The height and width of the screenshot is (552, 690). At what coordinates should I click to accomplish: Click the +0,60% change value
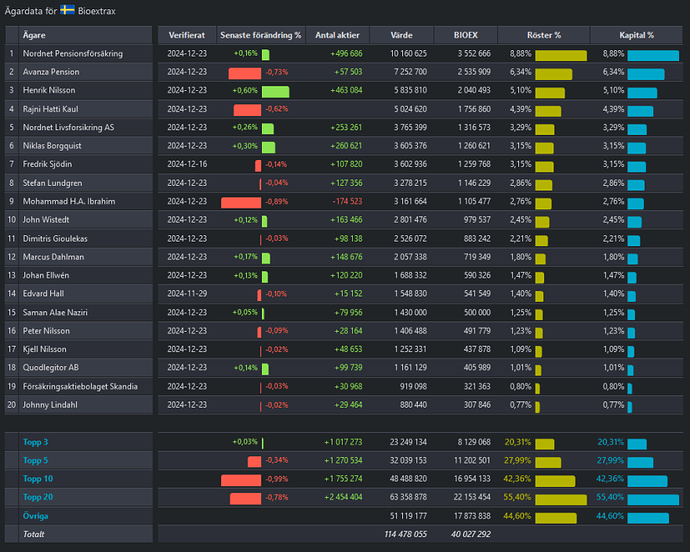pyautogui.click(x=245, y=90)
